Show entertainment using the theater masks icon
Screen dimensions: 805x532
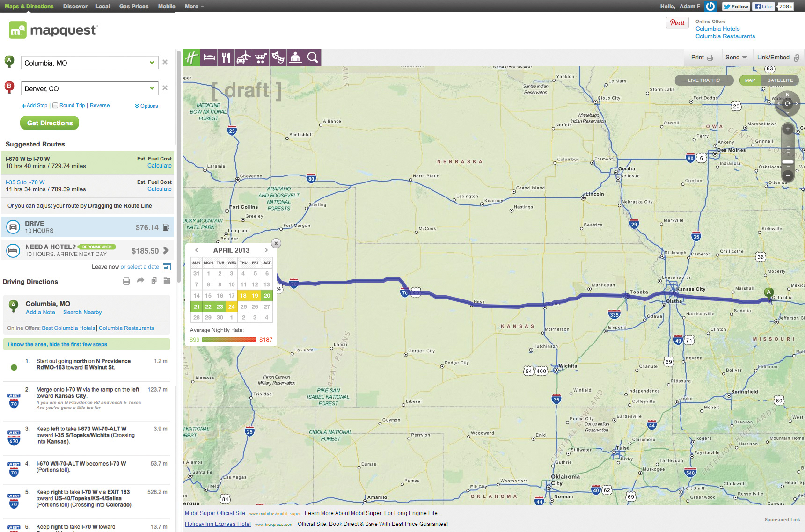(278, 58)
